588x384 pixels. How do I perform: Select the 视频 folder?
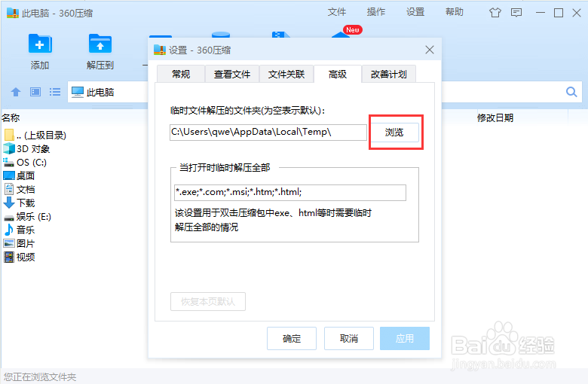[19, 257]
